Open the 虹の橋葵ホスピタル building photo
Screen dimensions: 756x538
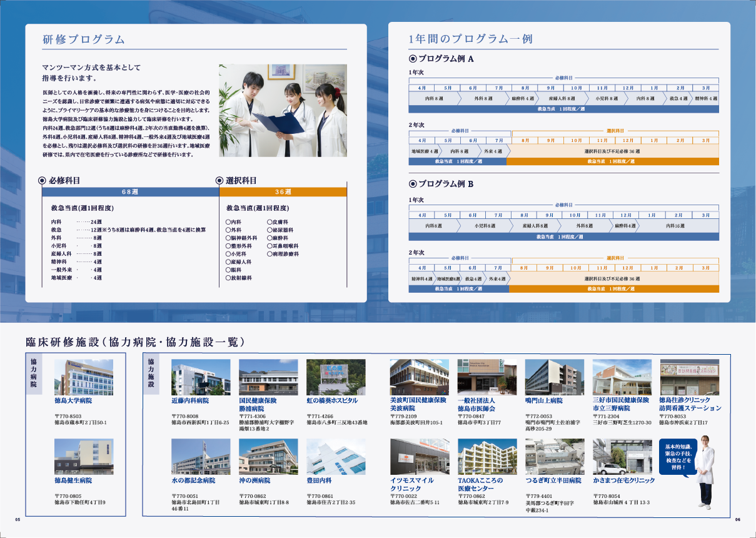(336, 377)
